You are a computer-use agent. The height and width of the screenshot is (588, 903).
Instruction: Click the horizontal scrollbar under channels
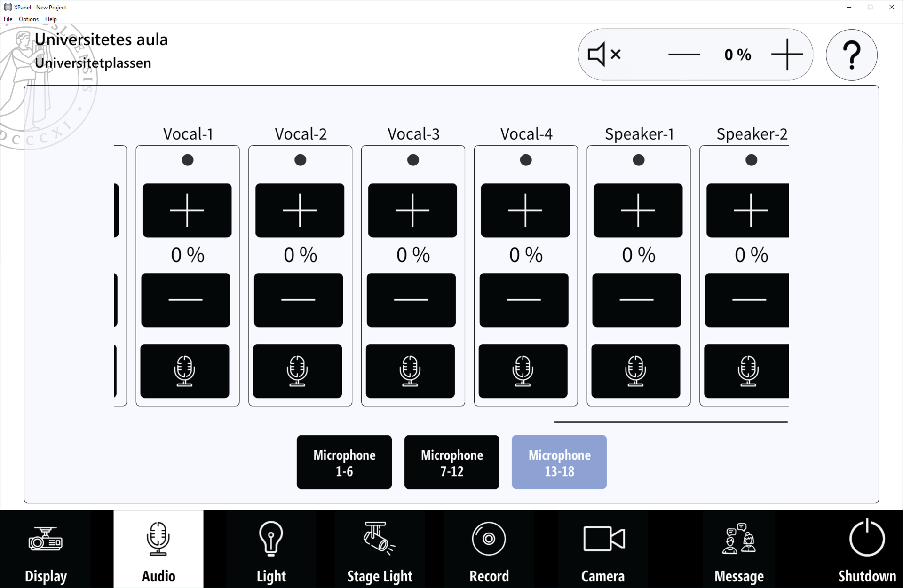coord(671,422)
